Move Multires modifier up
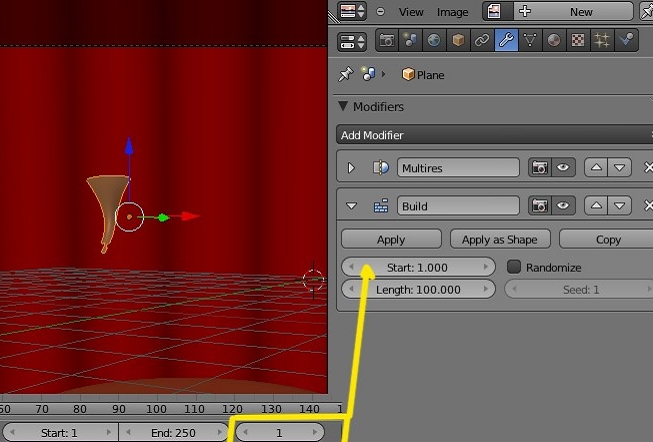Viewport: 653px width, 442px height. pyautogui.click(x=596, y=167)
